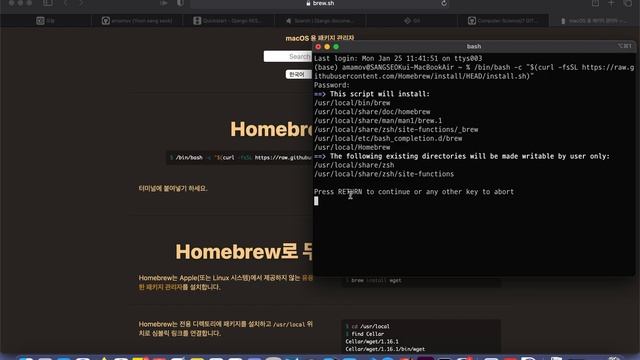Go back with Safari's back arrow
Viewport: 640px width, 360px height.
[66, 3]
